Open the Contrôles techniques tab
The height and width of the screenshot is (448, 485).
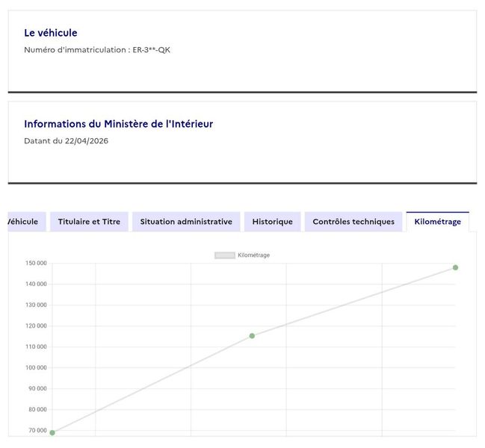pyautogui.click(x=353, y=222)
